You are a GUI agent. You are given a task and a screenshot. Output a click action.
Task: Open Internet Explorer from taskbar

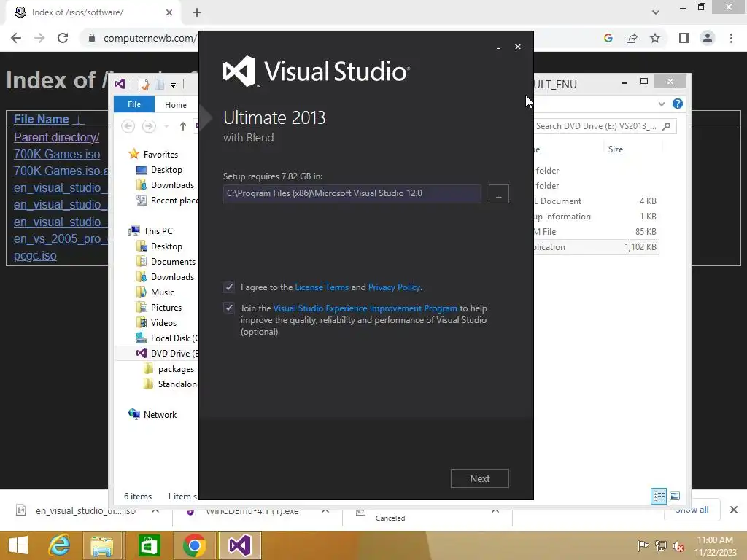tap(59, 545)
